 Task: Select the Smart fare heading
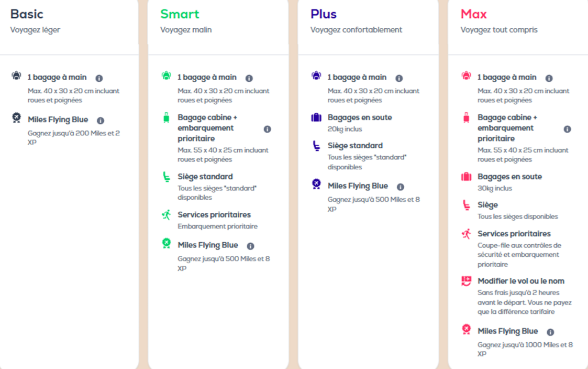coord(180,14)
